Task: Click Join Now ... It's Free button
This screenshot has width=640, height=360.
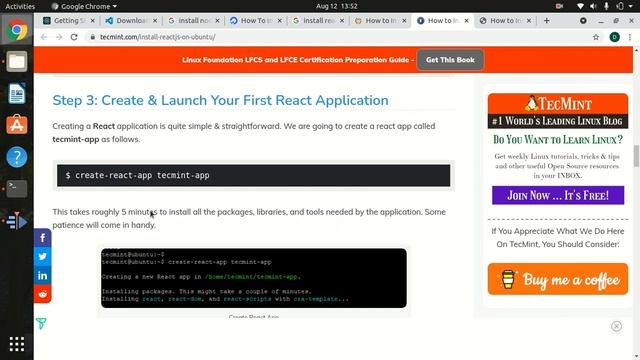Action: pos(558,195)
